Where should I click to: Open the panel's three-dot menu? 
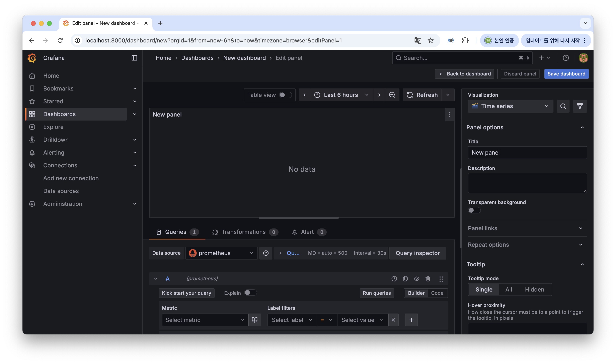point(449,115)
